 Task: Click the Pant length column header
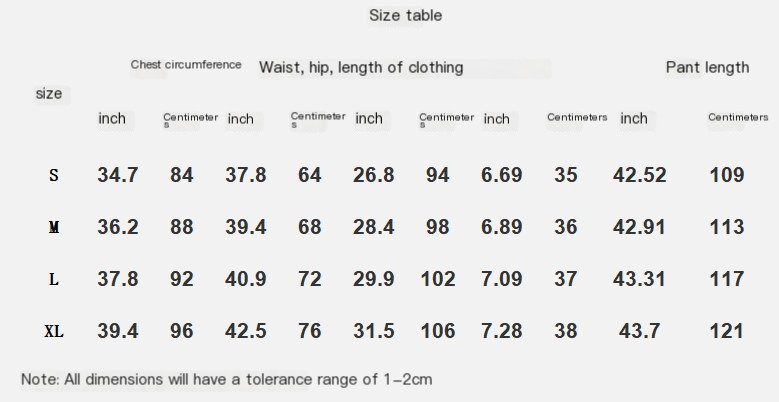pyautogui.click(x=707, y=67)
